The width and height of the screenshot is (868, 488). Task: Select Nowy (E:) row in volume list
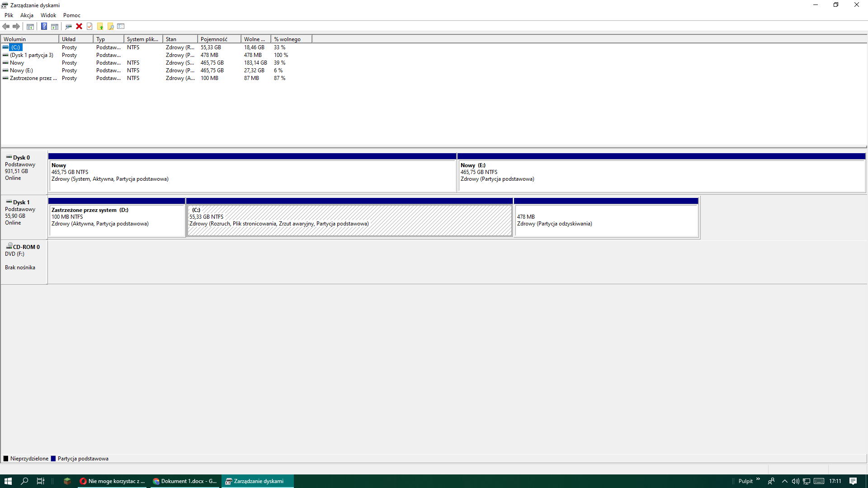click(x=21, y=70)
